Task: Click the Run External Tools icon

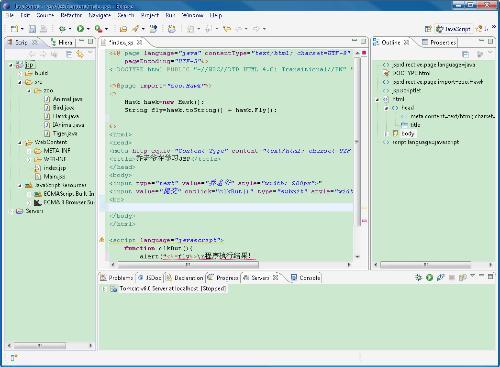Action: click(x=98, y=29)
